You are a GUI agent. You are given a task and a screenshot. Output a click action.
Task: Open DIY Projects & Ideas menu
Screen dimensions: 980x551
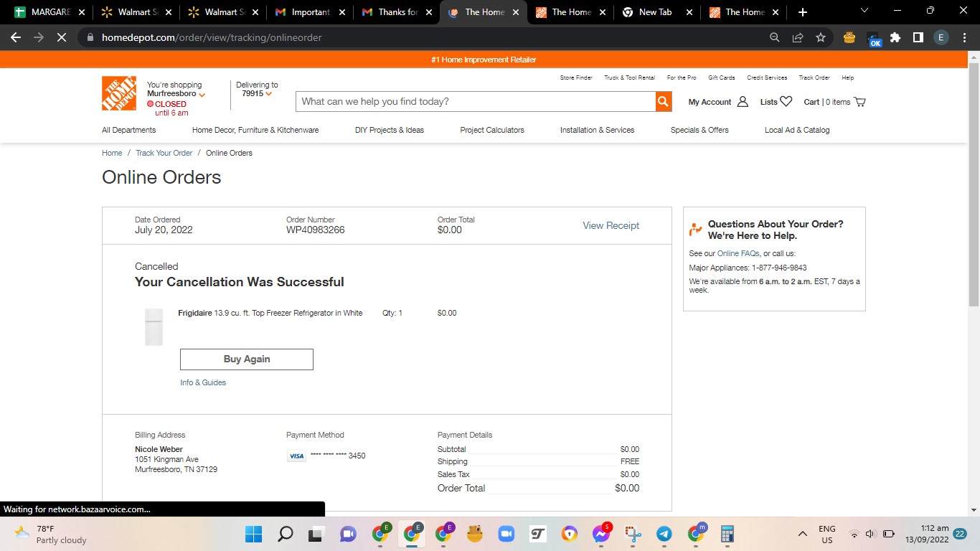[390, 130]
